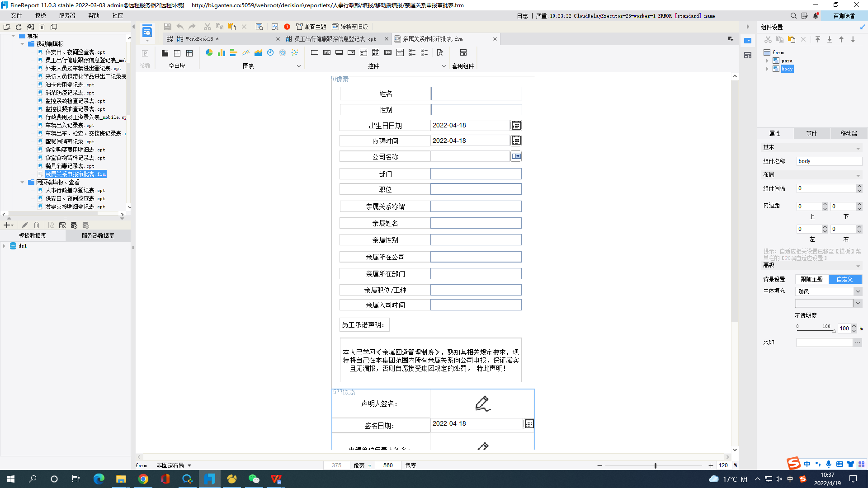Click the undo arrow icon

tap(180, 27)
